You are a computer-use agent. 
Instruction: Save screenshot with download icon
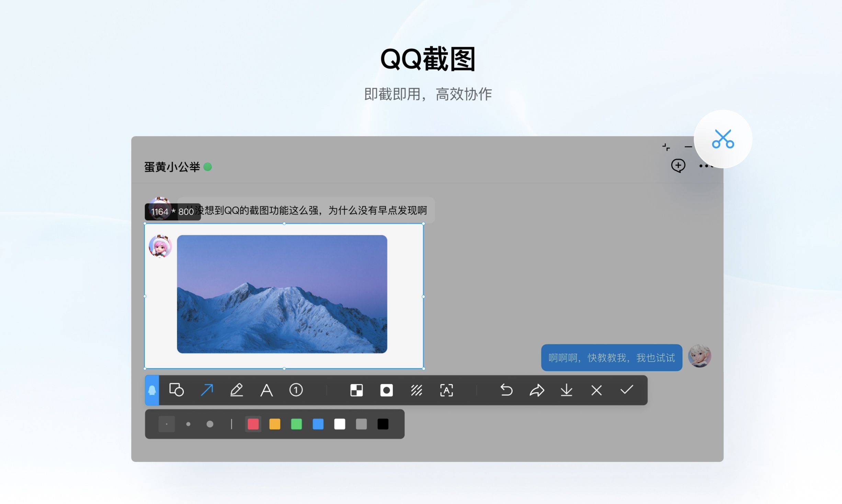pos(567,390)
